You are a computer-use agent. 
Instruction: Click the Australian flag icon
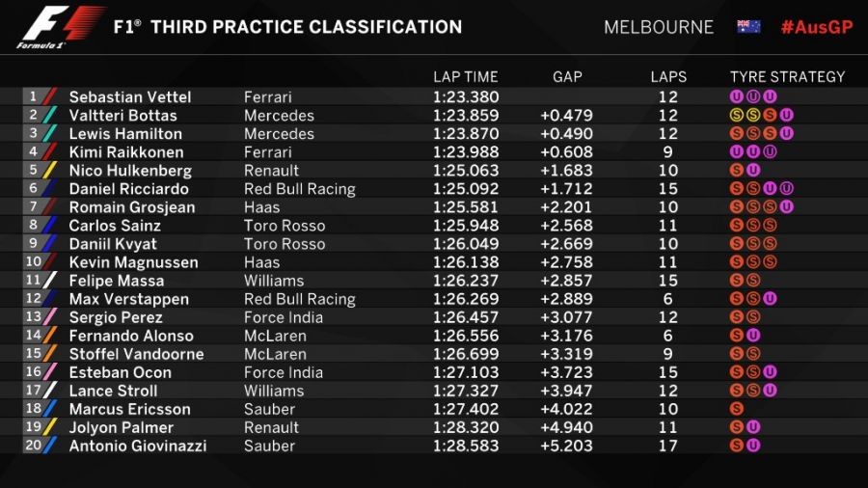pyautogui.click(x=748, y=27)
